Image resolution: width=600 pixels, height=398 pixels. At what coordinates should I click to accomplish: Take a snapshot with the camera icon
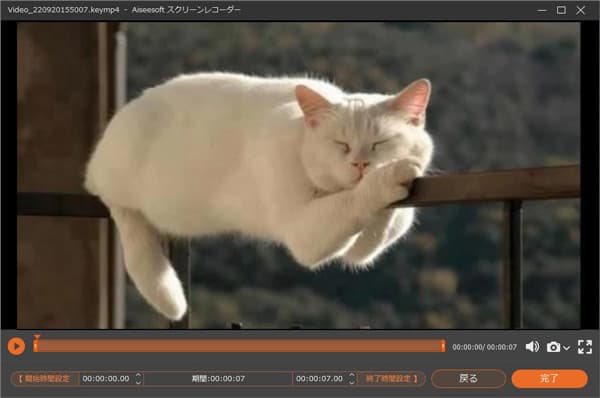pyautogui.click(x=553, y=347)
